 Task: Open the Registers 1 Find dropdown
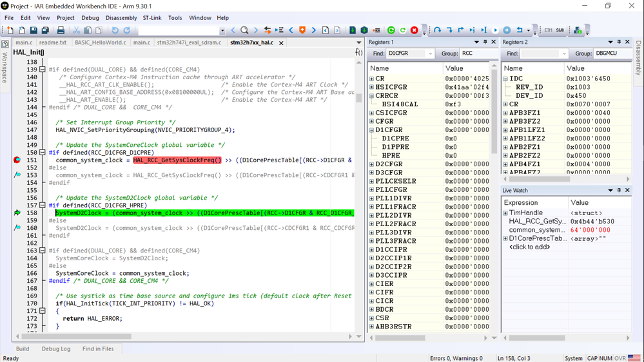click(x=430, y=53)
